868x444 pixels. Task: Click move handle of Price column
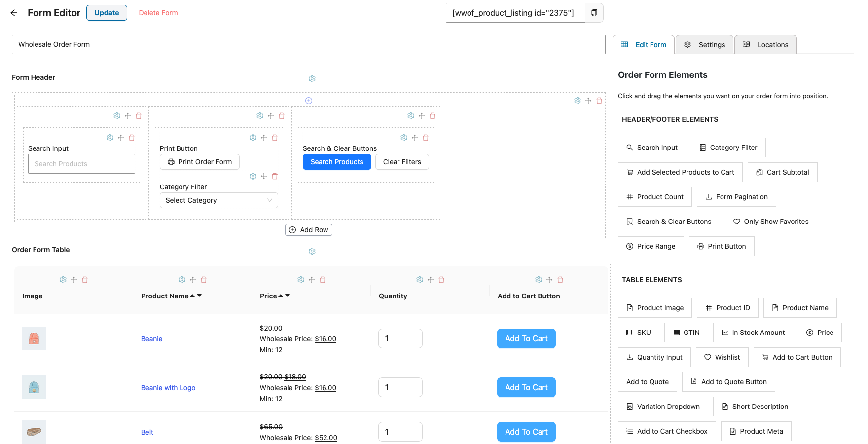(312, 280)
